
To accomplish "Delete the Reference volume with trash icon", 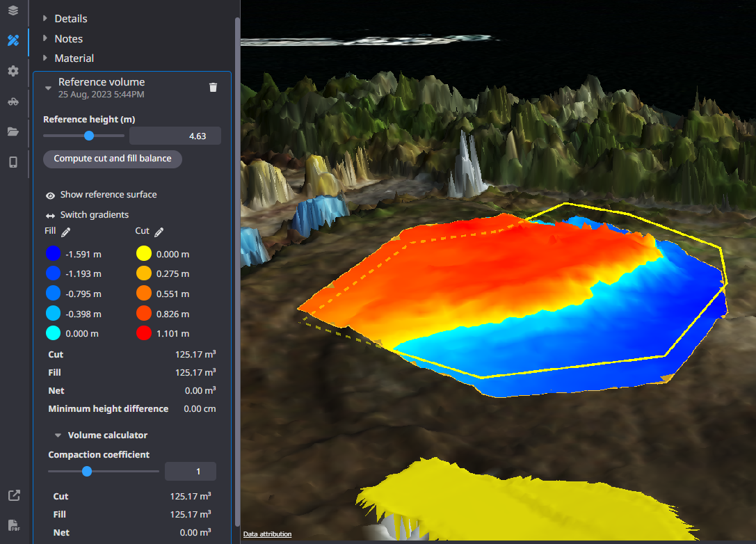I will pos(213,87).
